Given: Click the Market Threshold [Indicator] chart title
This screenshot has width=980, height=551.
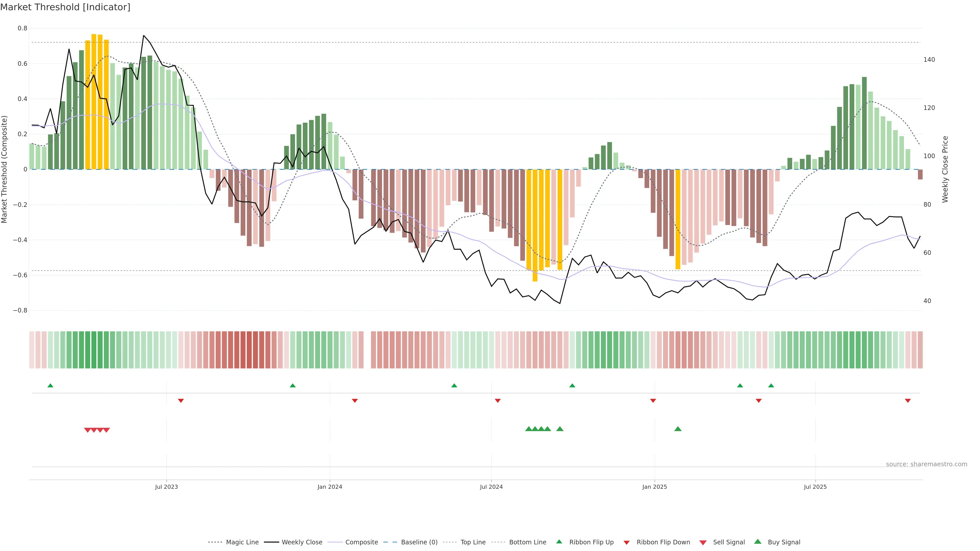Looking at the screenshot, I should 65,7.
